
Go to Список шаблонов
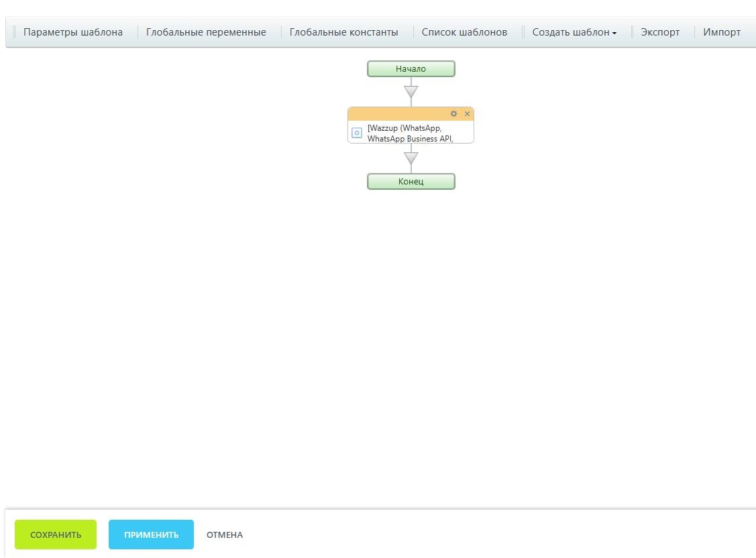(464, 32)
